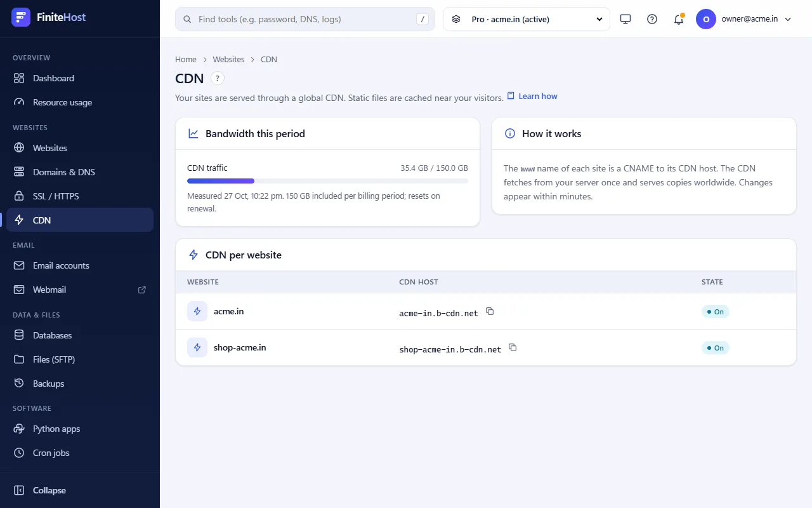This screenshot has width=812, height=508.
Task: Open notifications bell
Action: [x=679, y=19]
